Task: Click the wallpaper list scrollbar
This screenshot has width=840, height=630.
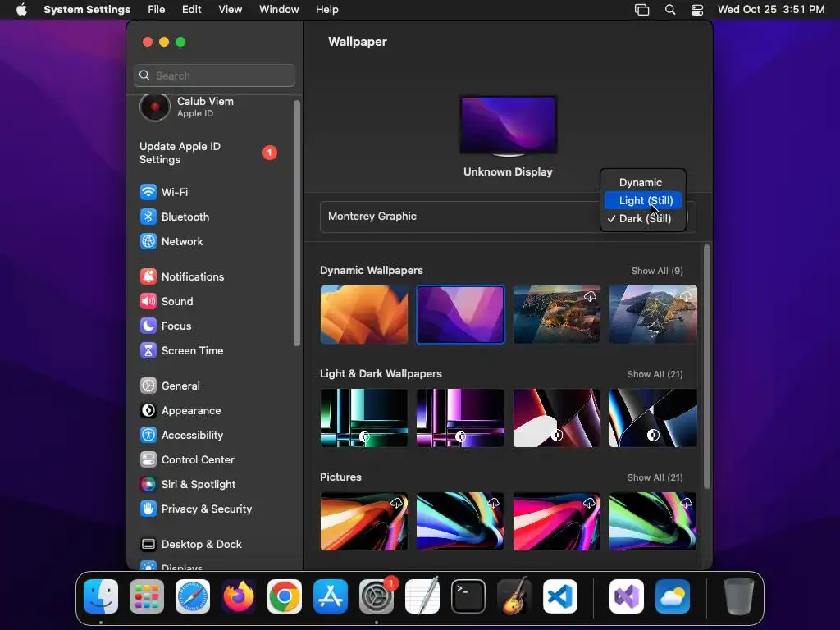Action: [x=707, y=367]
